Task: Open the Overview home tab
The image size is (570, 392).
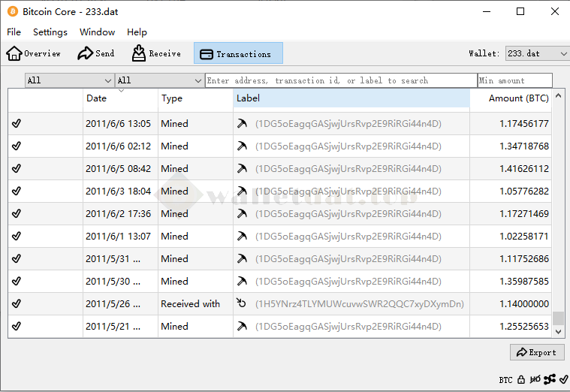Action: [34, 53]
